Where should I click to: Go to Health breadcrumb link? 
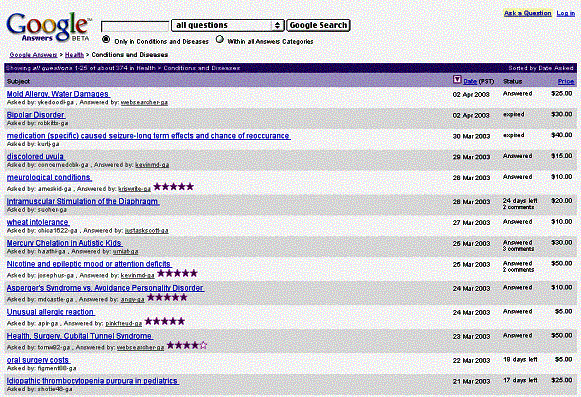tap(74, 55)
